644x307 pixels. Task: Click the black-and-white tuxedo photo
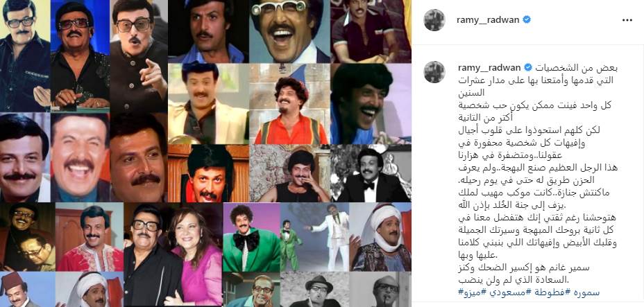(371, 173)
